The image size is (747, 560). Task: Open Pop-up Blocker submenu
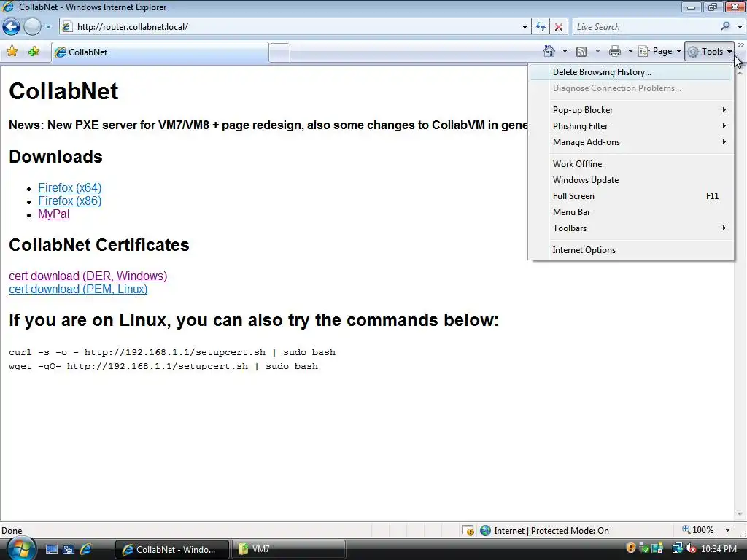(631, 110)
